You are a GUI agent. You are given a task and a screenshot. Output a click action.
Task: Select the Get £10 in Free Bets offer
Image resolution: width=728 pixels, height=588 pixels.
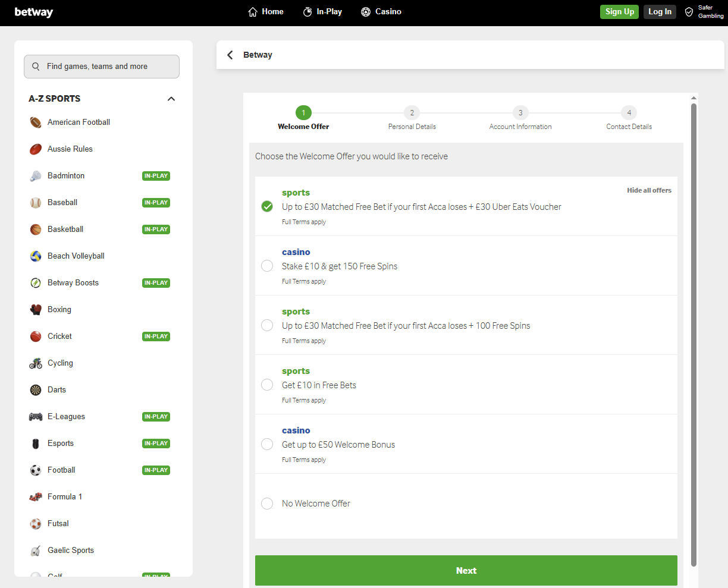(267, 385)
